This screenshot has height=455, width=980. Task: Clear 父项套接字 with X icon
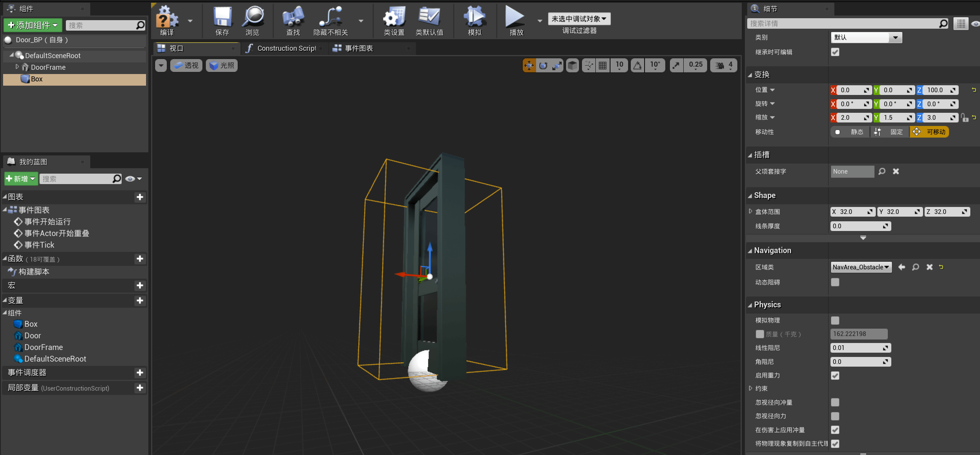(896, 171)
